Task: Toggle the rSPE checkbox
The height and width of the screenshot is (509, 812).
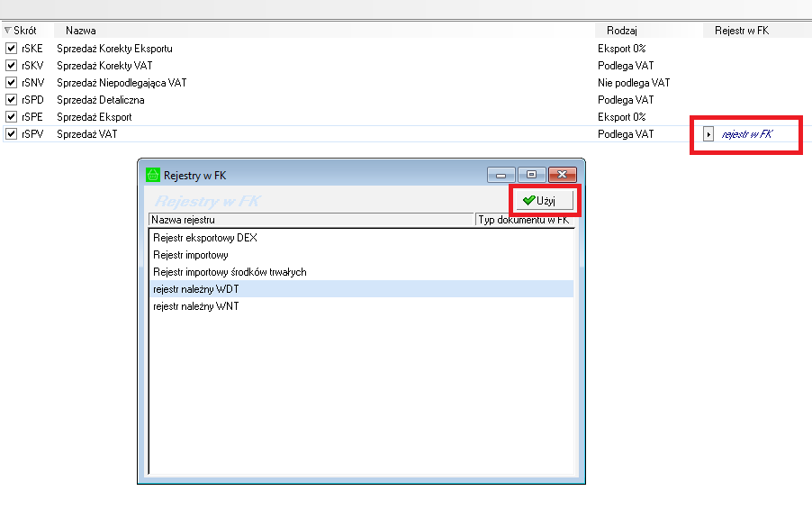Action: tap(11, 117)
